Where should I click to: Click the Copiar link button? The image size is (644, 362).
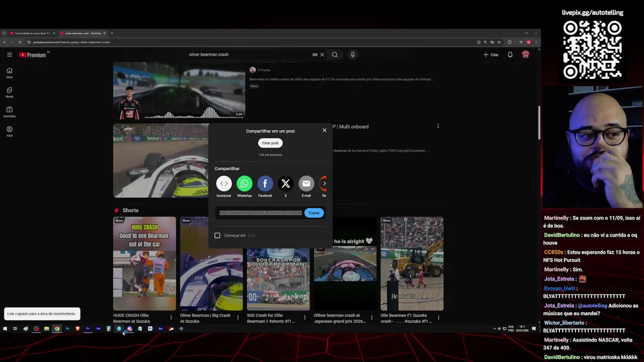(314, 213)
